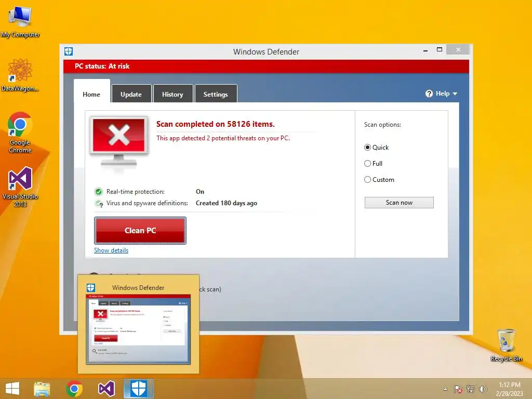Click the Clean PC button

(140, 231)
